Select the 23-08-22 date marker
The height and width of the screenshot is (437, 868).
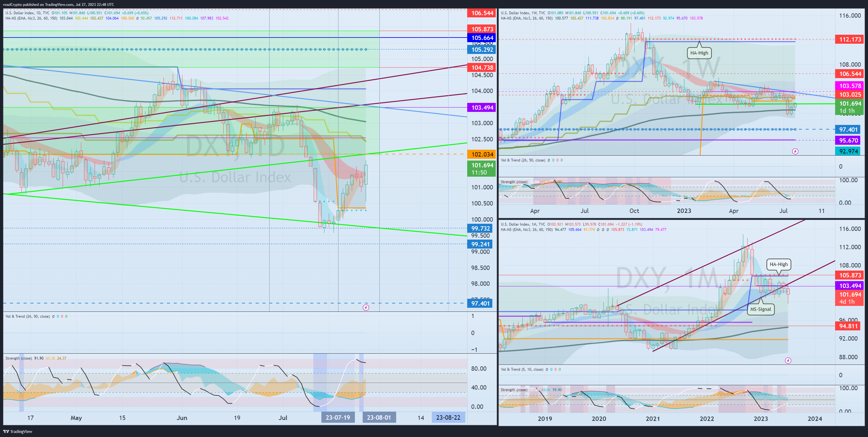point(448,417)
